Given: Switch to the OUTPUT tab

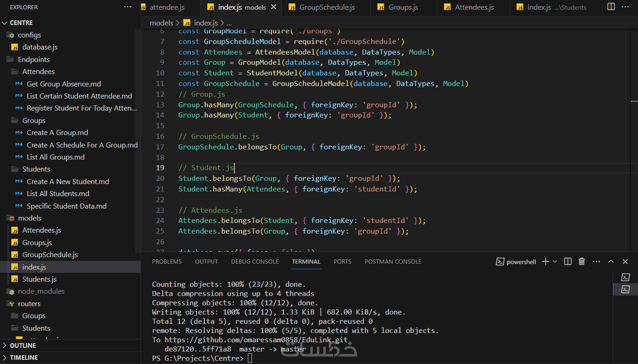Looking at the screenshot, I should click(x=206, y=262).
